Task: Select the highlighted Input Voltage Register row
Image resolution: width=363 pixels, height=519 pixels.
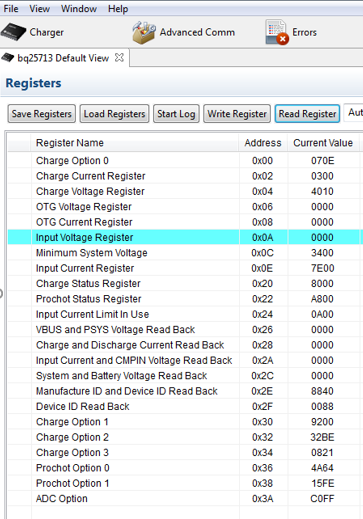Action: (x=184, y=237)
